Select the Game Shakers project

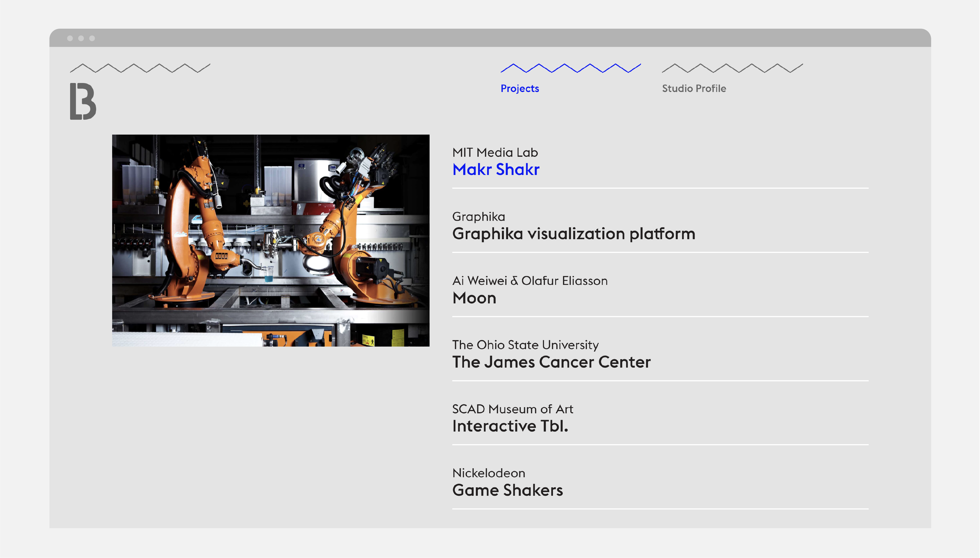(x=507, y=490)
